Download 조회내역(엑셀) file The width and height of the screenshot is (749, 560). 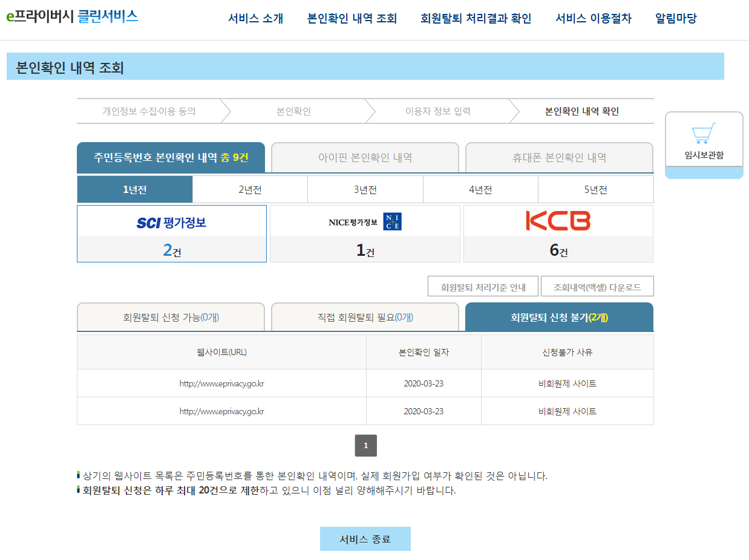point(597,287)
